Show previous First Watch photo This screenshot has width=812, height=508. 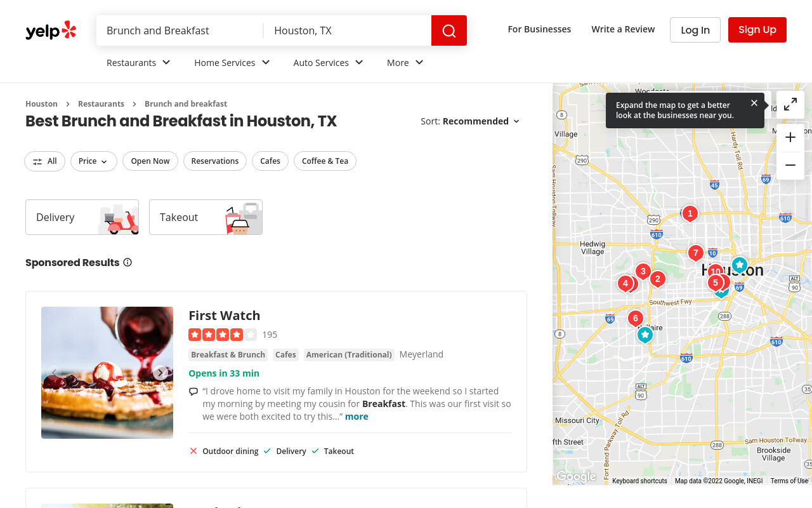pos(54,373)
